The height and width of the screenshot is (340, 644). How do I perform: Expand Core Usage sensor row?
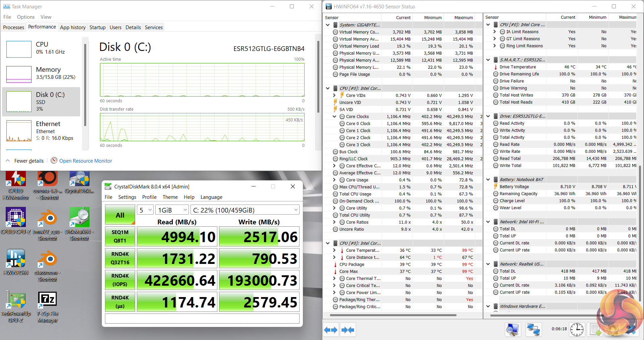pos(334,180)
